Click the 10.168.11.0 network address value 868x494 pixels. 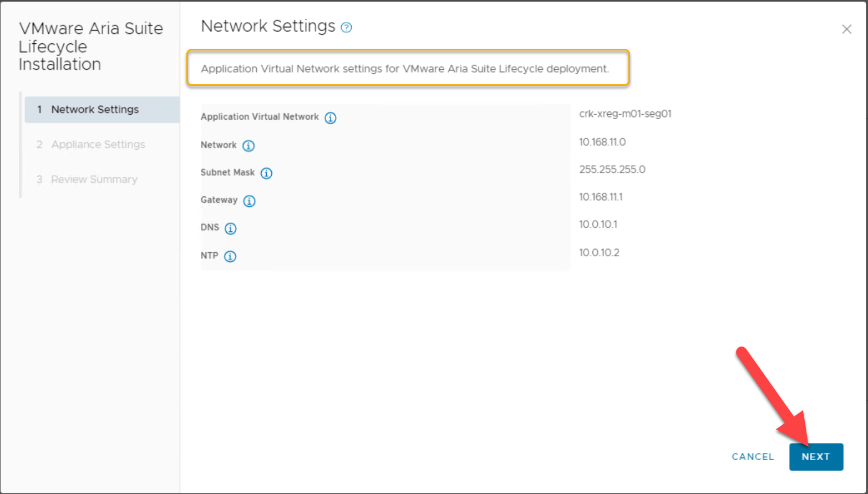tap(602, 142)
